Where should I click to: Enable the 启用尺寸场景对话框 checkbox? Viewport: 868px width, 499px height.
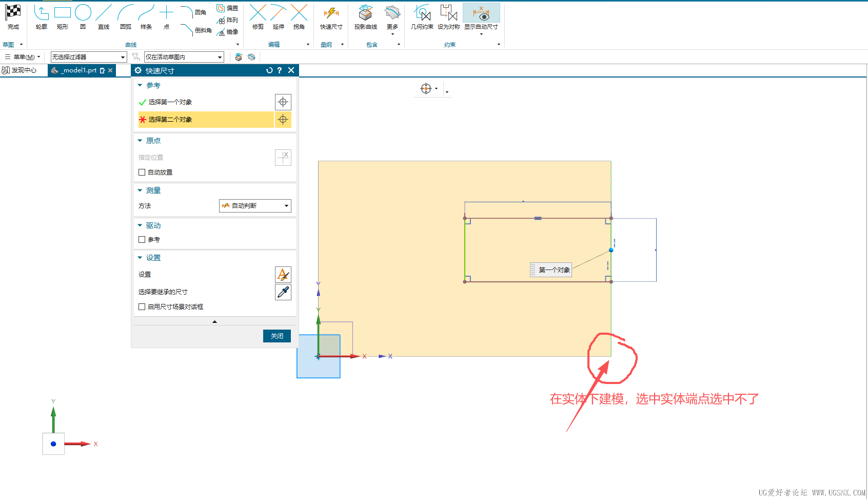click(x=142, y=307)
